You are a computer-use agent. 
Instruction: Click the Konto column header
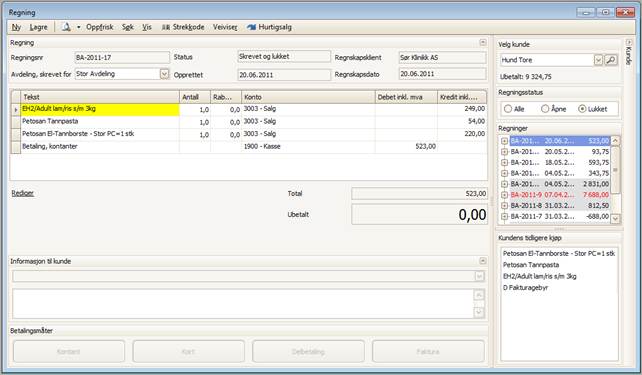308,97
